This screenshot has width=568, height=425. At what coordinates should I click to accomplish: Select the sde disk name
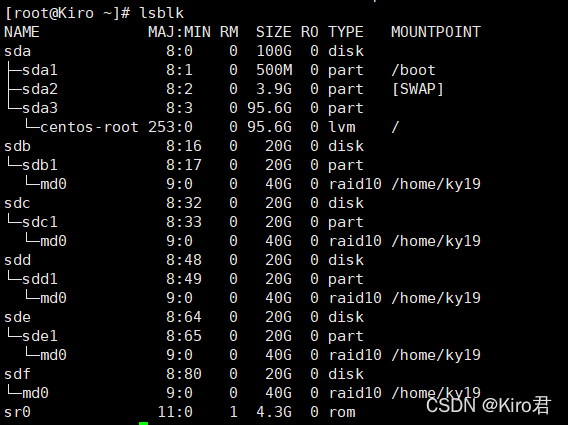click(17, 317)
